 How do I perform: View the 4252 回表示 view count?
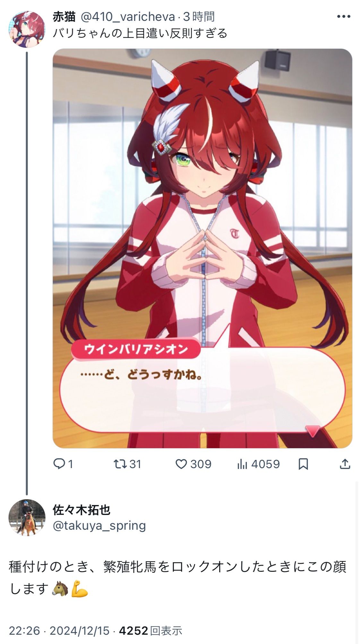pyautogui.click(x=150, y=631)
